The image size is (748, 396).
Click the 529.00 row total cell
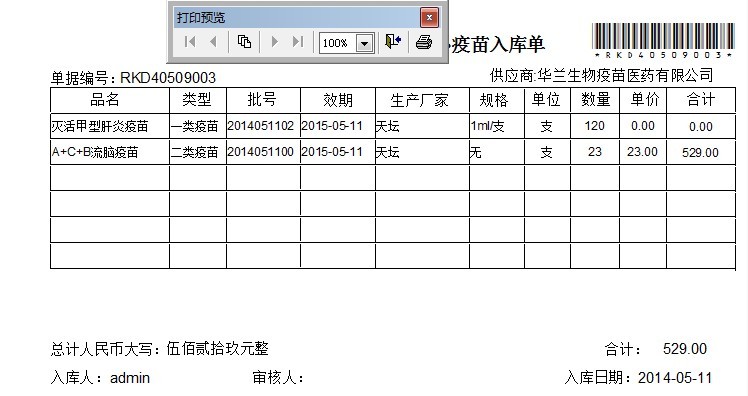(x=701, y=153)
